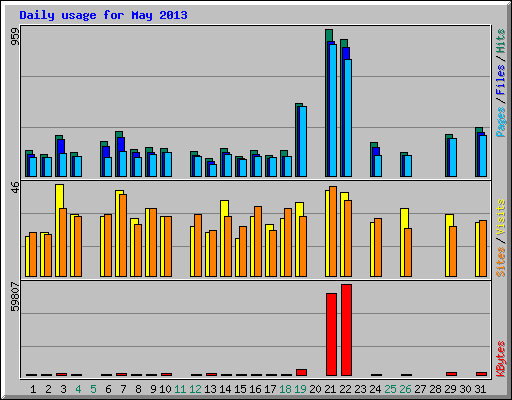Screen dimensions: 512x400
Task: Click day label 10 on x-axis
Action: tap(165, 389)
